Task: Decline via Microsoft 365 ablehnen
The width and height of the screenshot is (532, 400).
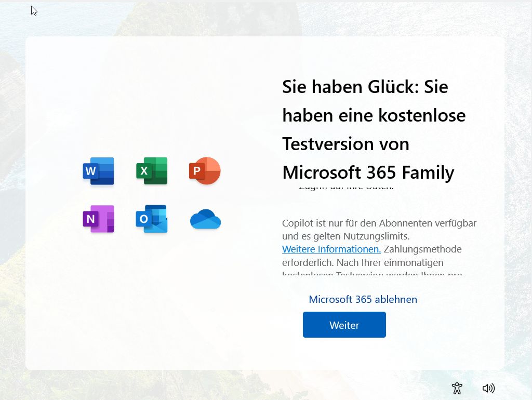Action: pos(363,299)
